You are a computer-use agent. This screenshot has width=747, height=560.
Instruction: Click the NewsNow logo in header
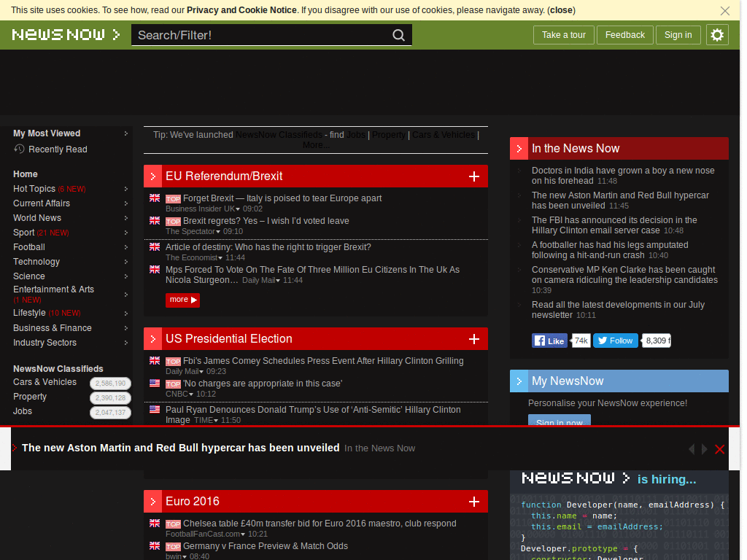coord(66,35)
